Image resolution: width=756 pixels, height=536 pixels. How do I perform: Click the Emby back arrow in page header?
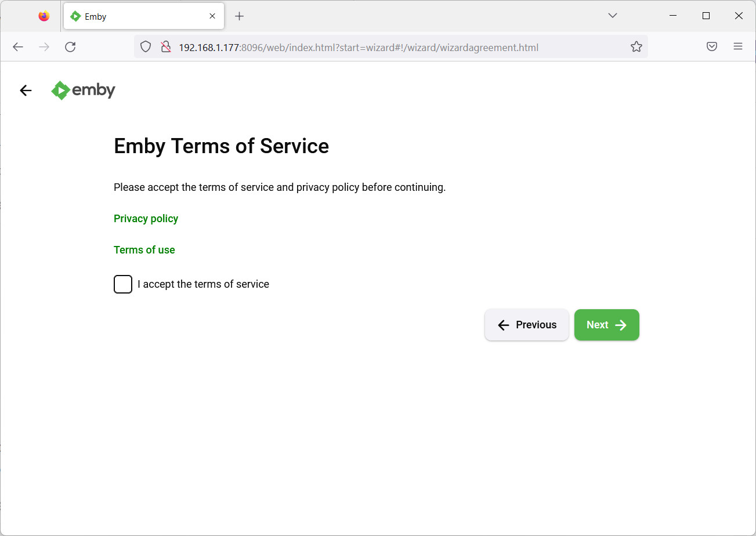tap(26, 90)
